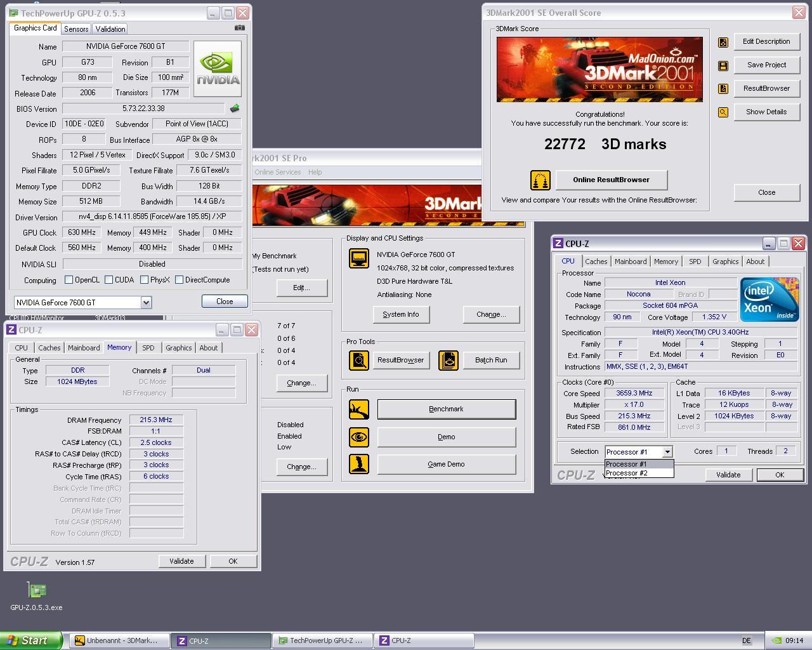Click Close in 3DMark score window

click(x=766, y=192)
